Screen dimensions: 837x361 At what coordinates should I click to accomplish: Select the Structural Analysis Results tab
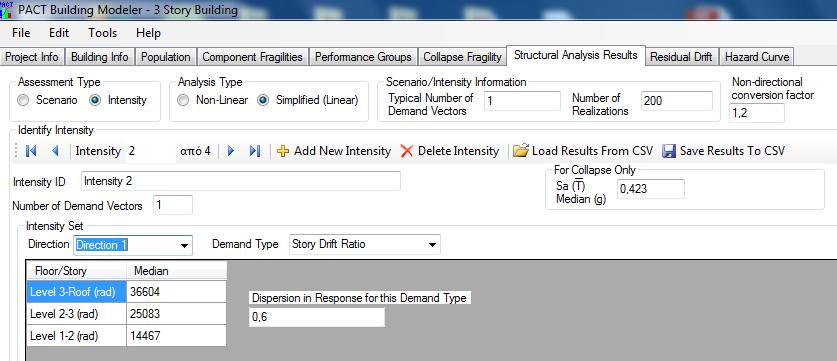575,55
